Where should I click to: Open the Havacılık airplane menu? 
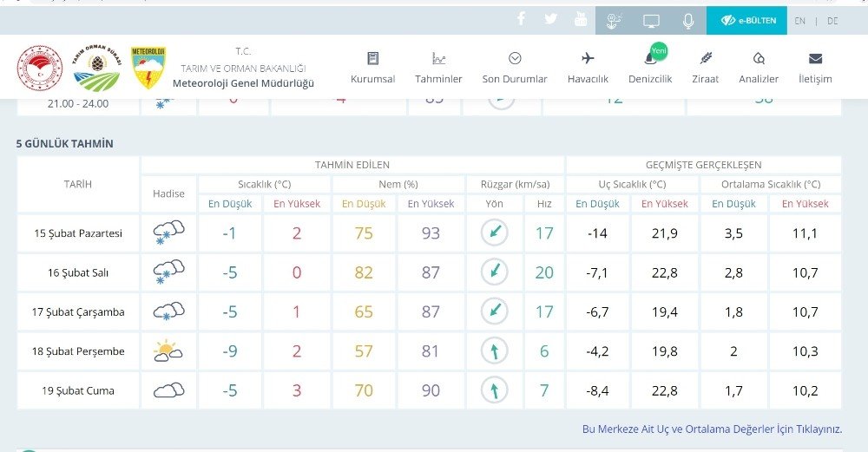(588, 68)
